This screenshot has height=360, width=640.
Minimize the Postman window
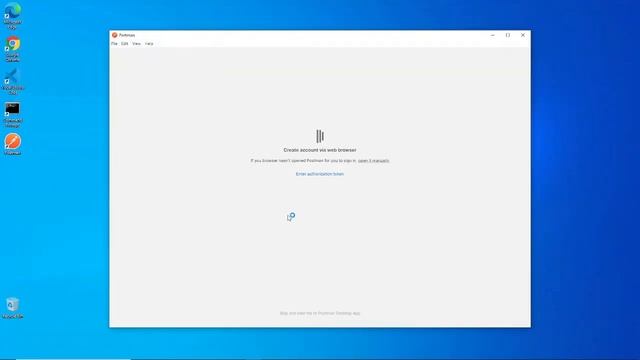click(493, 35)
